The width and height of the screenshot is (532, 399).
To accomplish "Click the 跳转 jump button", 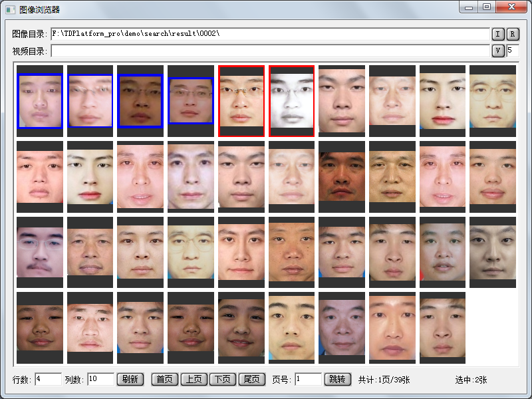I will pyautogui.click(x=338, y=379).
